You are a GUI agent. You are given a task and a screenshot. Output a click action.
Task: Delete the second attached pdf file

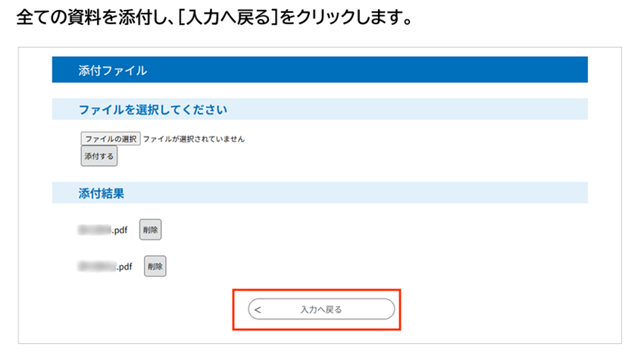[x=155, y=266]
